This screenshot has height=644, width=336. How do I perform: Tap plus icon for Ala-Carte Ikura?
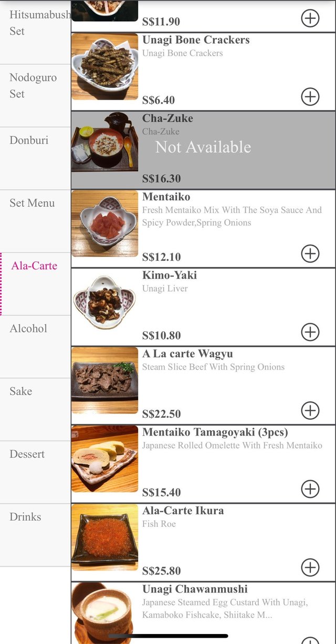point(310,567)
